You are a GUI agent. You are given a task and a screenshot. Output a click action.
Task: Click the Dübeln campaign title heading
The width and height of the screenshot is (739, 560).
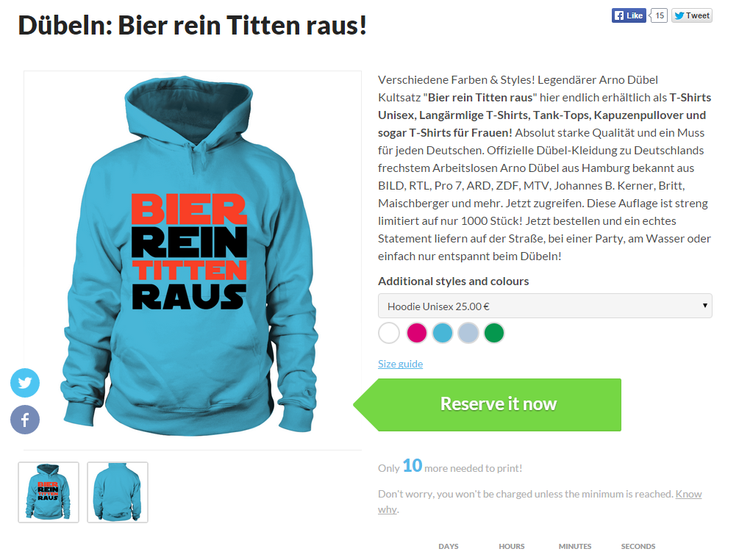[193, 25]
